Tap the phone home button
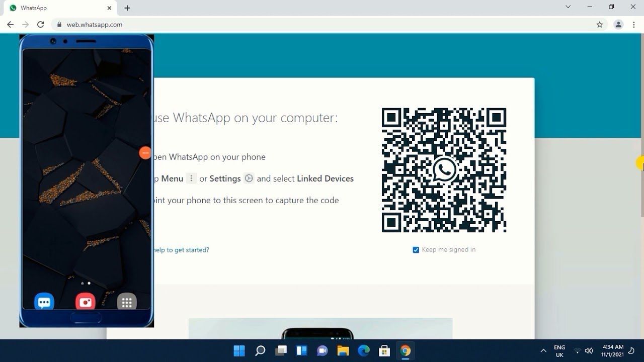This screenshot has height=362, width=644. (x=86, y=317)
